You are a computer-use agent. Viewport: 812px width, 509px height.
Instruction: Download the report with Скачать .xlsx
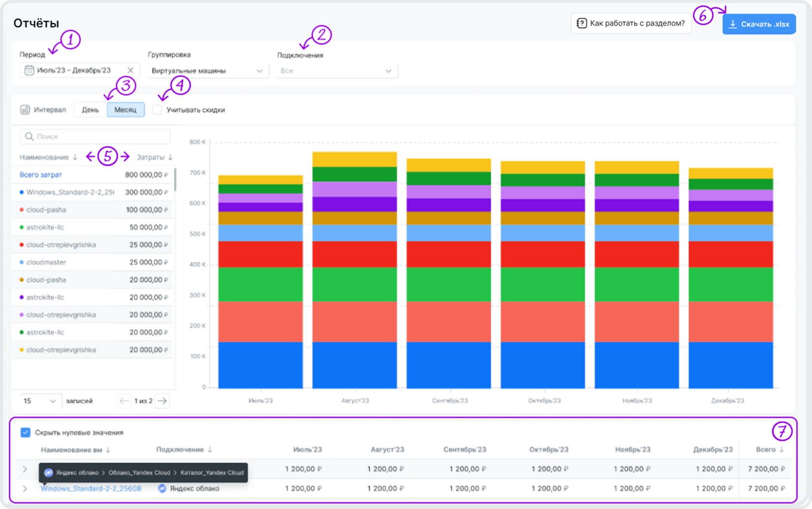click(x=759, y=24)
